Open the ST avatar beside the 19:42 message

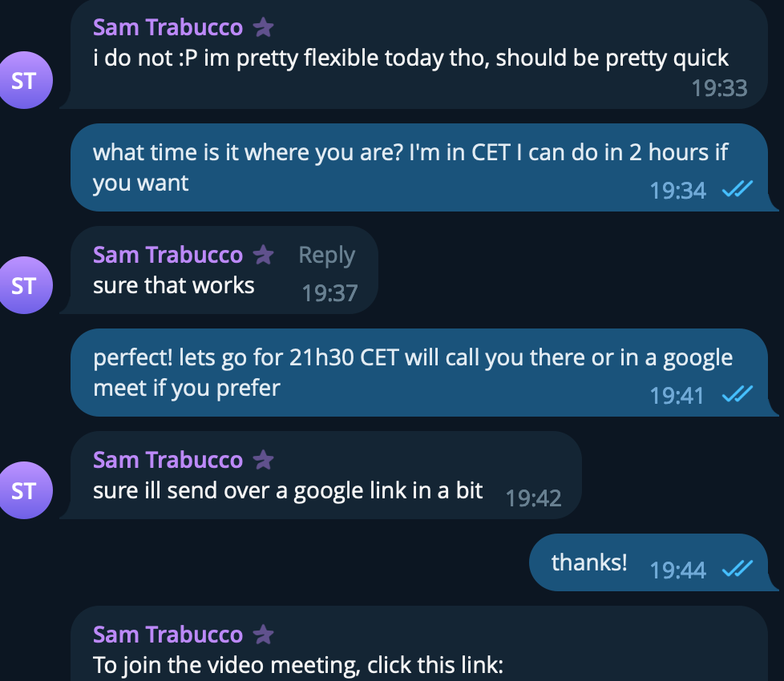23,490
